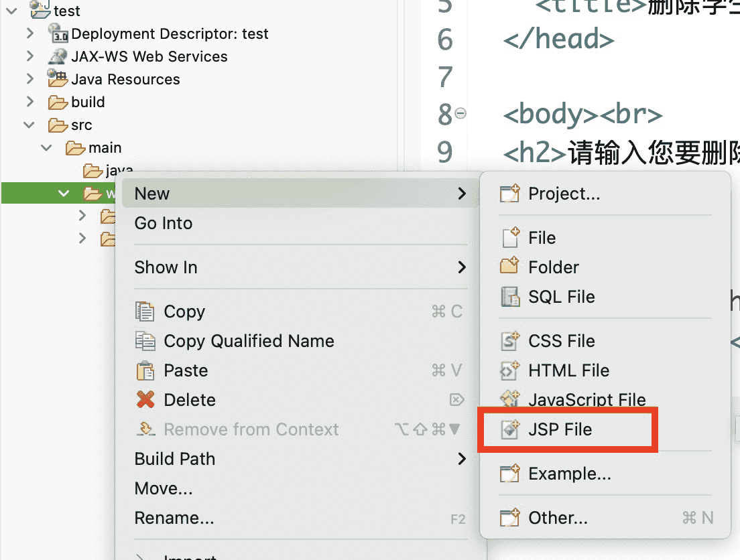Click the SQL File icon
The height and width of the screenshot is (560, 740).
point(510,297)
